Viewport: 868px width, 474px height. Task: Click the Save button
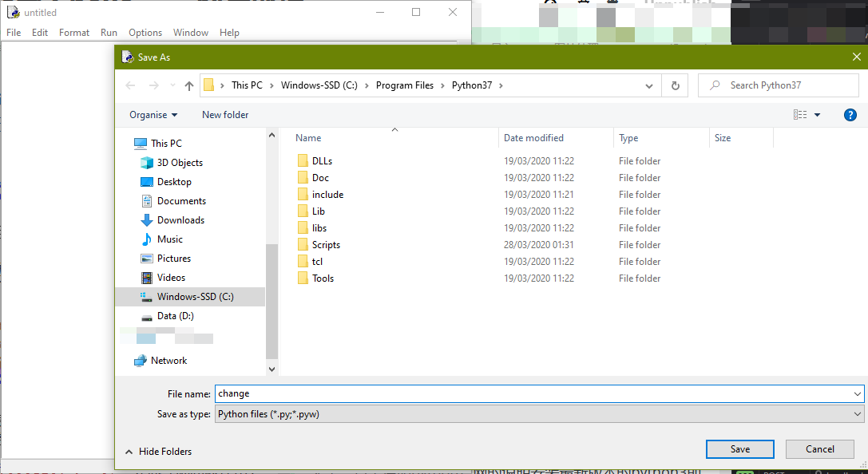click(739, 449)
